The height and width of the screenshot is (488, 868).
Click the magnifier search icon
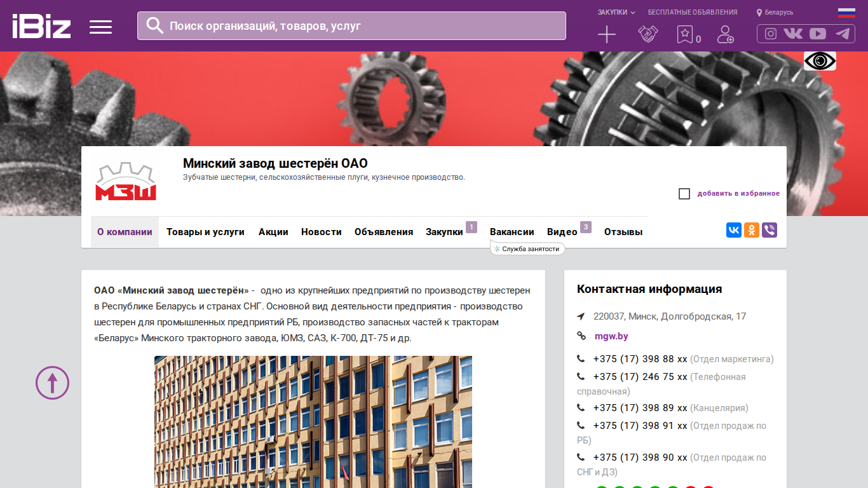[x=155, y=25]
